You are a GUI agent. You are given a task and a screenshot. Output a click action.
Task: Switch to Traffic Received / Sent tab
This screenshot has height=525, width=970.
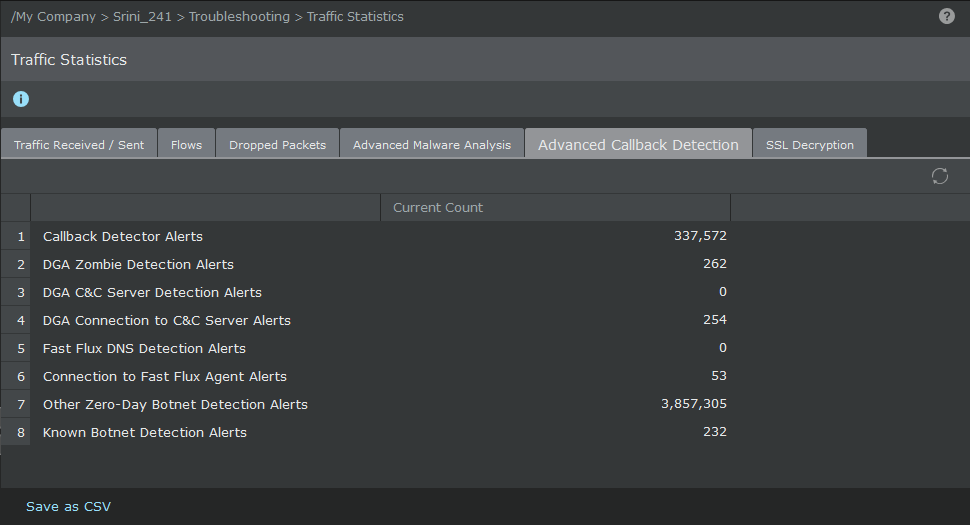pyautogui.click(x=79, y=145)
